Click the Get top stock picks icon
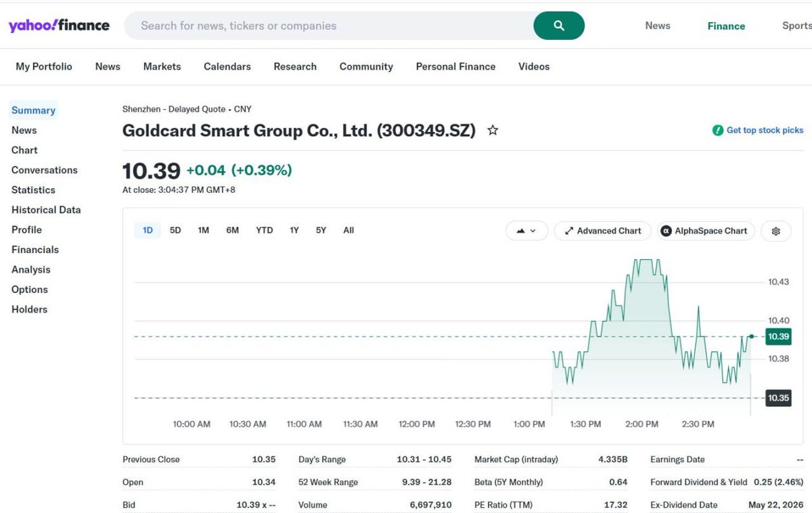 [x=718, y=130]
